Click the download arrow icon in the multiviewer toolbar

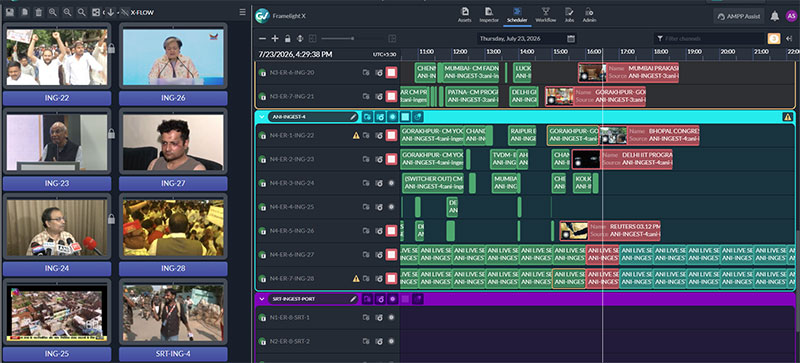tap(111, 12)
